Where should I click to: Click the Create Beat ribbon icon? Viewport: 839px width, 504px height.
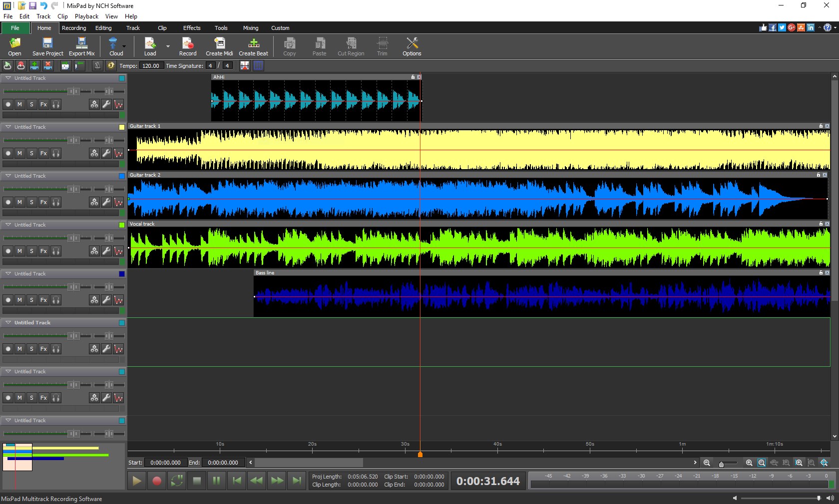click(254, 46)
